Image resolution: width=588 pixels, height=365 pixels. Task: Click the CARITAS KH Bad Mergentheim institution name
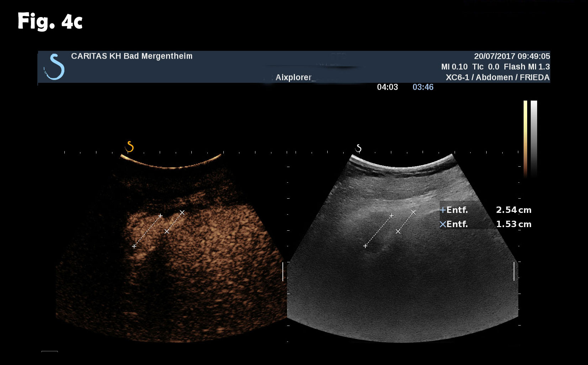coord(132,56)
